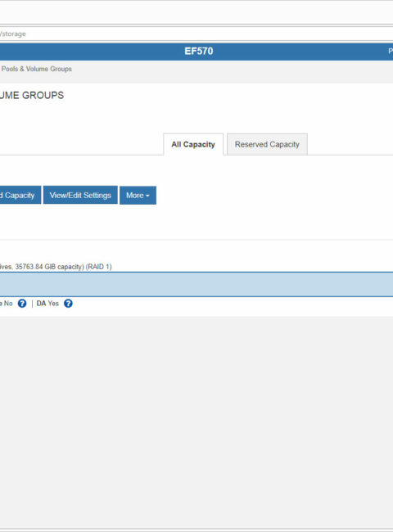
Task: Click the 'DA Yes' label
Action: (x=47, y=304)
